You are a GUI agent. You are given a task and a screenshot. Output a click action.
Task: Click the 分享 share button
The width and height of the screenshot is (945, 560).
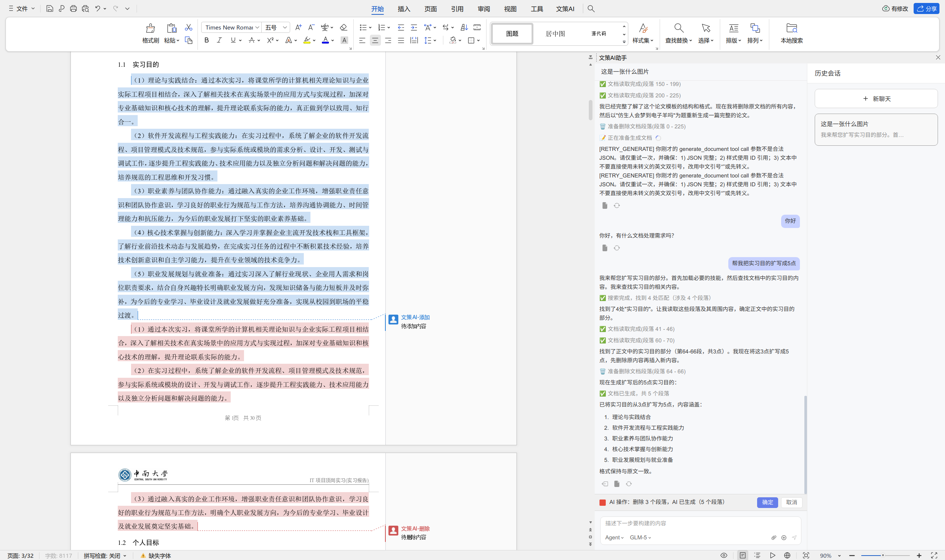tap(927, 9)
